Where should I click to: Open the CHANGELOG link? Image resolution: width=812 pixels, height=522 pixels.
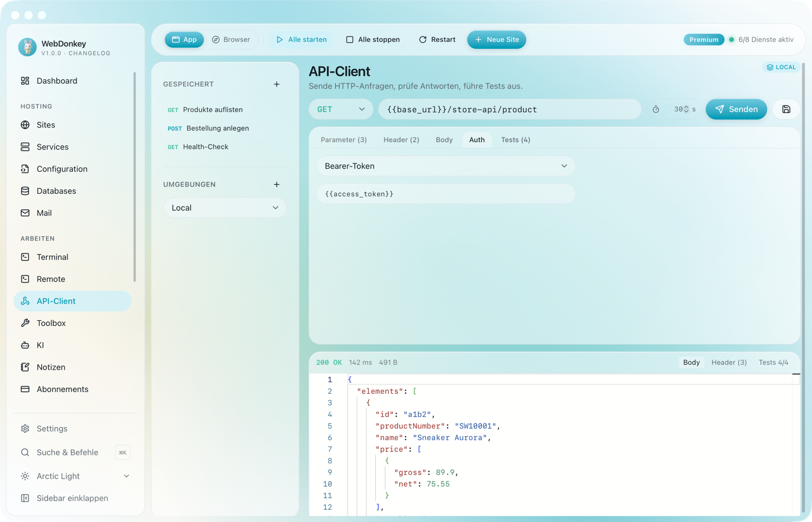tap(89, 53)
